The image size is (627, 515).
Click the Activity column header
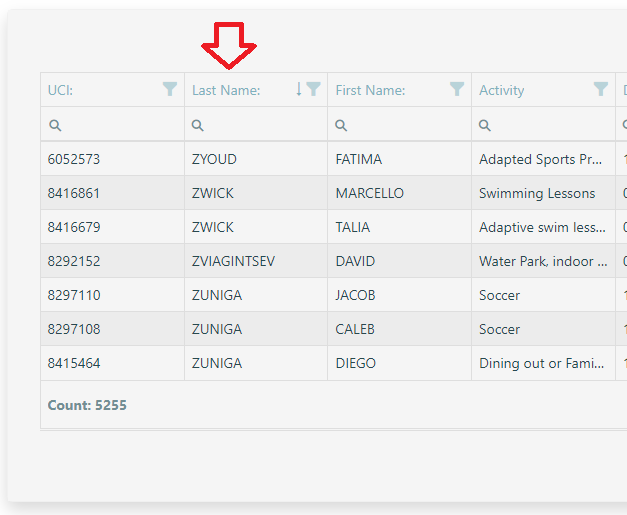pos(501,90)
